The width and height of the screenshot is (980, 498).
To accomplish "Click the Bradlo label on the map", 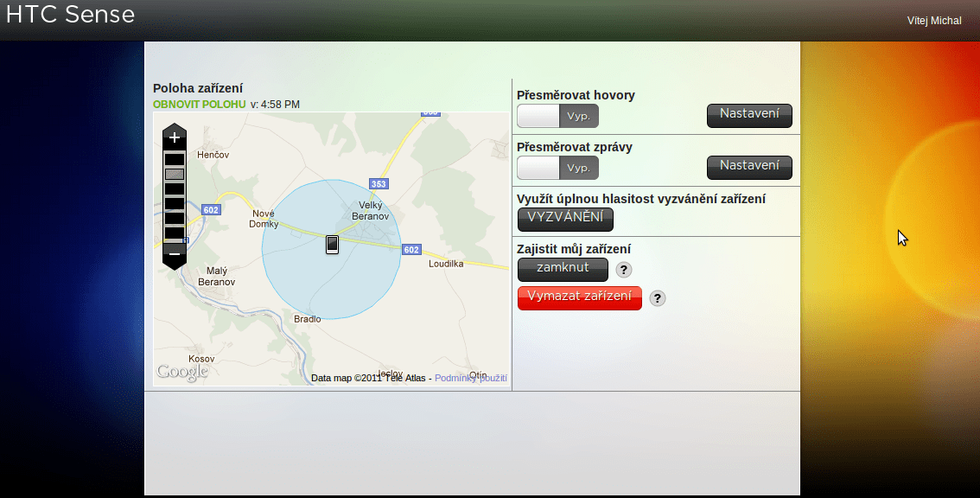I will pyautogui.click(x=308, y=319).
